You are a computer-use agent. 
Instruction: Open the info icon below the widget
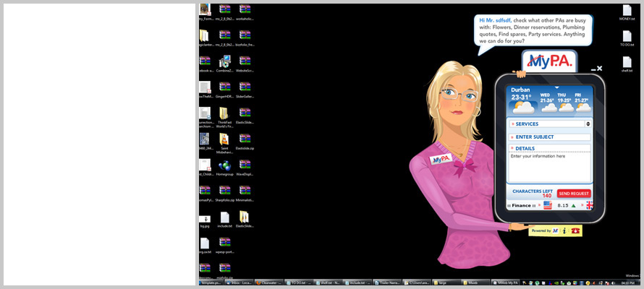click(564, 230)
